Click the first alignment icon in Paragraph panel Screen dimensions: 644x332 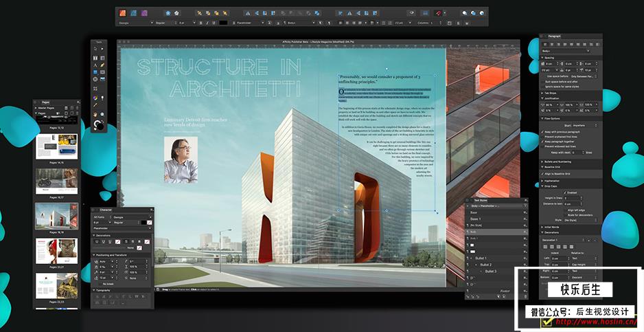[545, 45]
